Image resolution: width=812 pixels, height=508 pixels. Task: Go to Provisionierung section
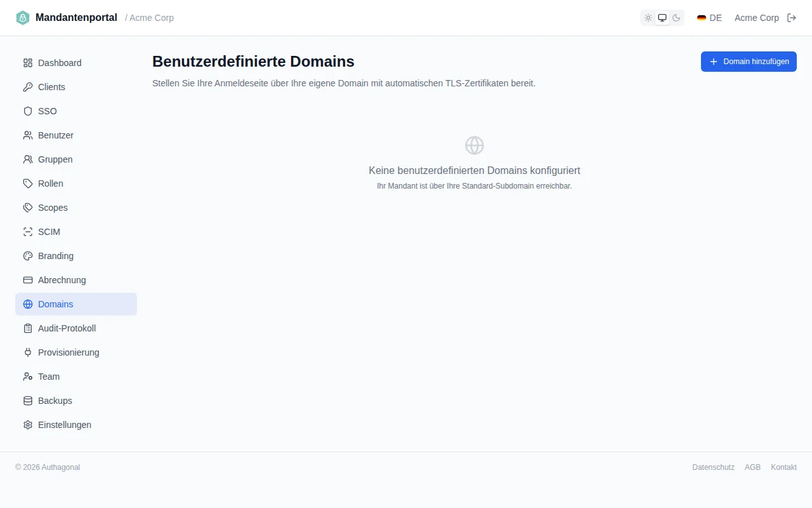(76, 352)
